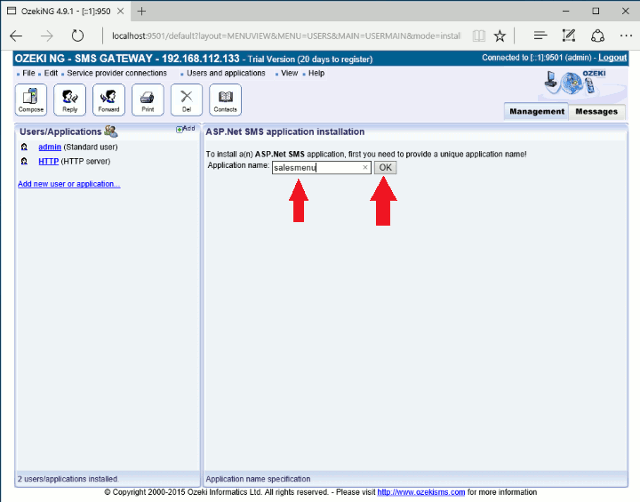Click the Compose toolbar icon
Image resolution: width=640 pixels, height=502 pixels.
[30, 99]
